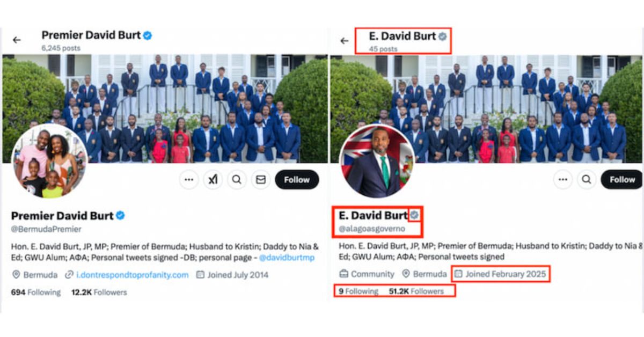Search posts on right profile
The width and height of the screenshot is (644, 337).
(587, 179)
